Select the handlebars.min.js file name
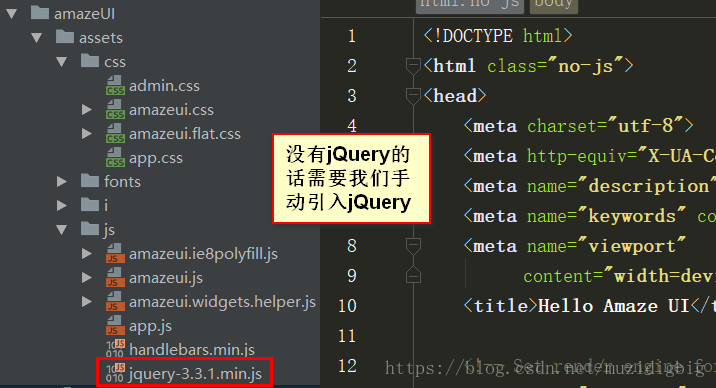 192,350
